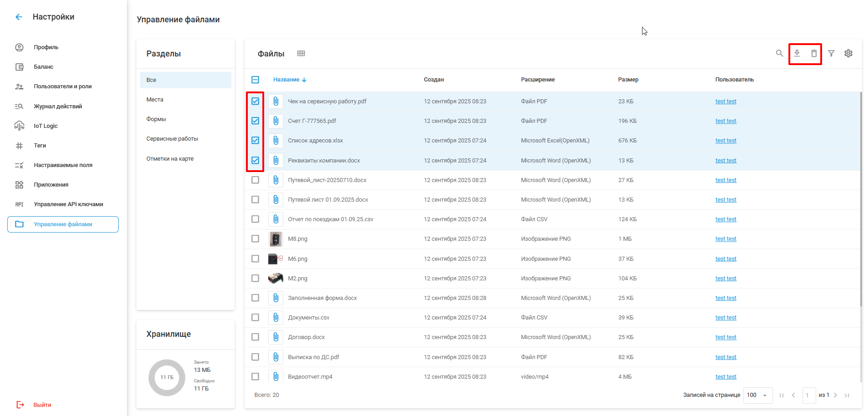
Task: Check the box for Видеоотчет.mp4
Action: pos(256,377)
